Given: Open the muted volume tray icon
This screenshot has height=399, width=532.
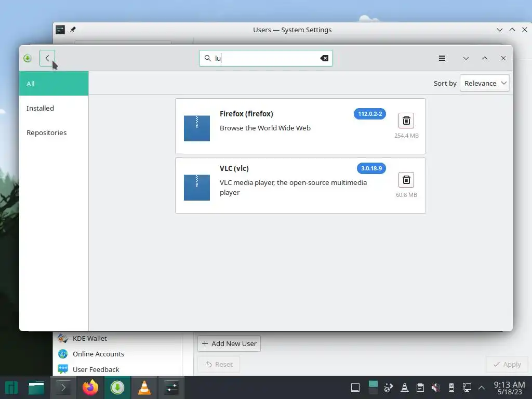Looking at the screenshot, I should click(436, 388).
